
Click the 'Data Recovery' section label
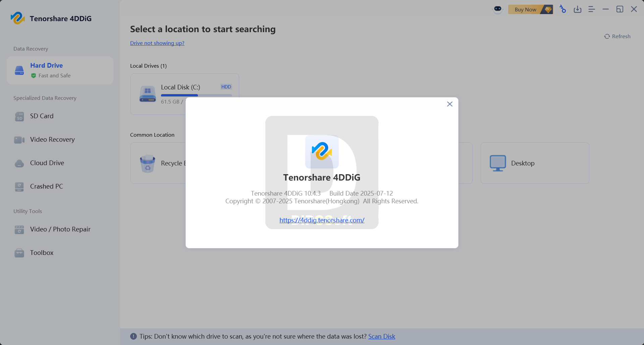click(31, 49)
